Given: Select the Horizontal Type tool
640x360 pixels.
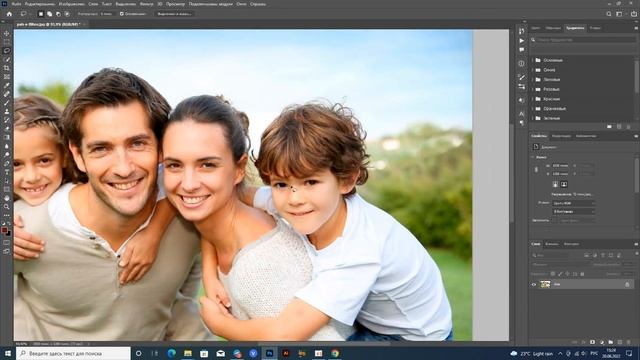Looking at the screenshot, I should [x=7, y=172].
